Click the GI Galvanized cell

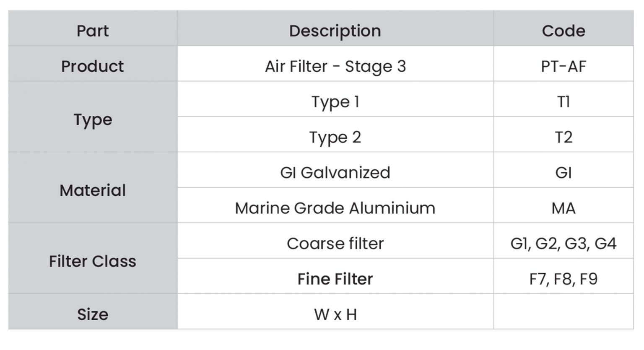tap(335, 170)
